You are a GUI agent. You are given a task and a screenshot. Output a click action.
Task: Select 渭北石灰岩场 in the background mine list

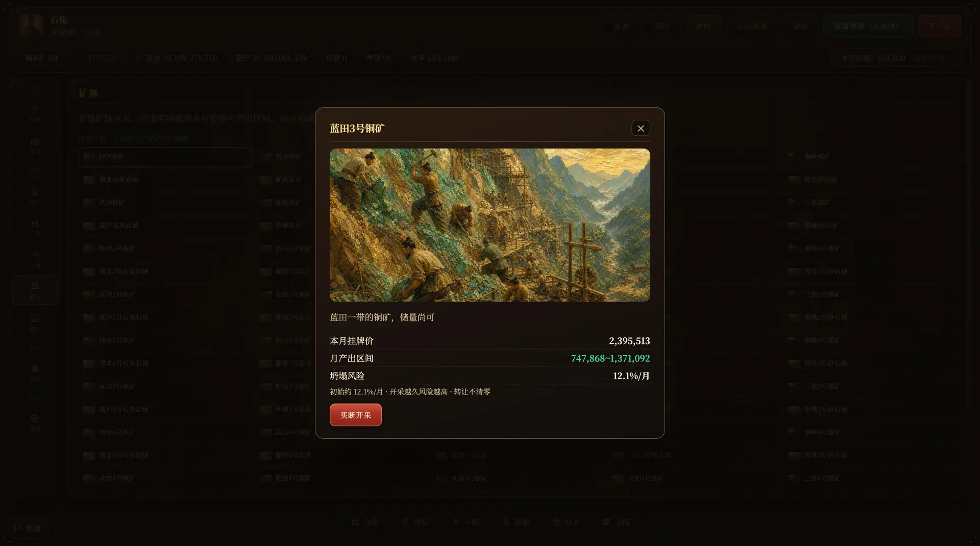[x=164, y=180]
